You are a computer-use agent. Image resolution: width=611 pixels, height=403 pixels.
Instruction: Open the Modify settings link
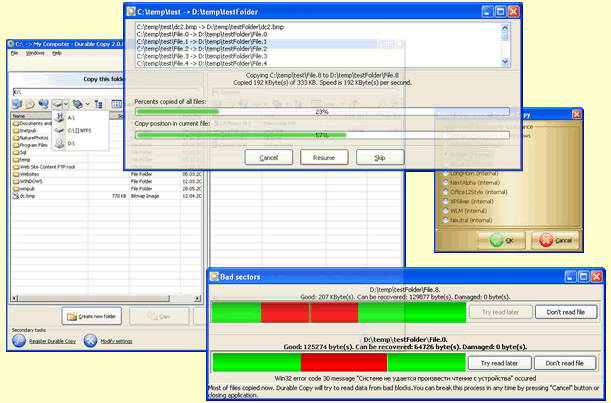[116, 341]
